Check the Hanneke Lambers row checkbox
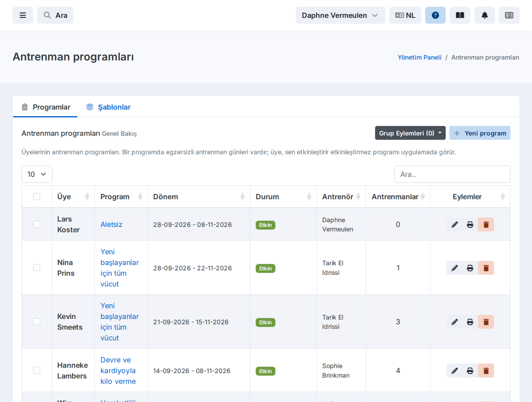Screen dimensions: 532x402 click(37, 370)
